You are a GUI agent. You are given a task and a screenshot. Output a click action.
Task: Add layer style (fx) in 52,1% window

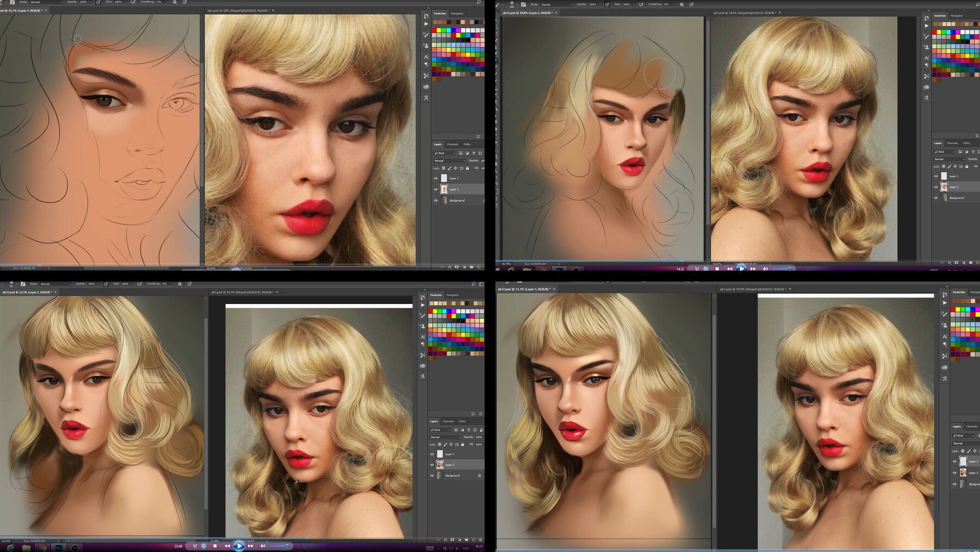pos(450,267)
